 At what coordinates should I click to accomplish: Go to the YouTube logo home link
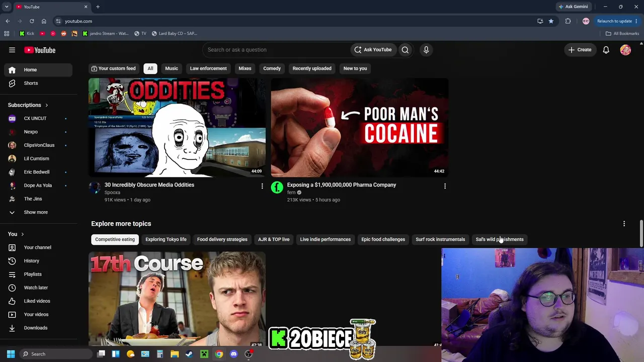(40, 50)
